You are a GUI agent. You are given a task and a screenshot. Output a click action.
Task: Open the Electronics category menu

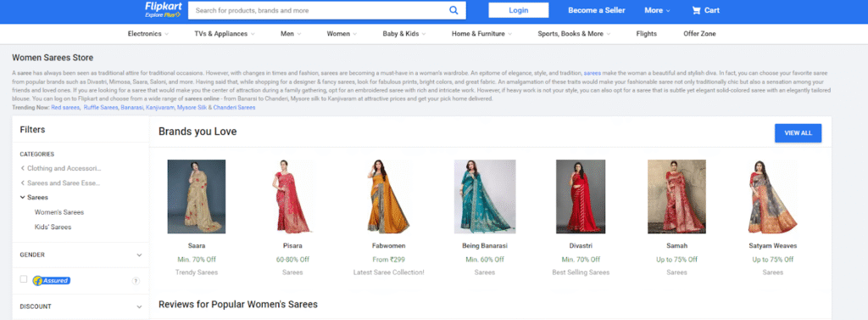click(x=148, y=34)
